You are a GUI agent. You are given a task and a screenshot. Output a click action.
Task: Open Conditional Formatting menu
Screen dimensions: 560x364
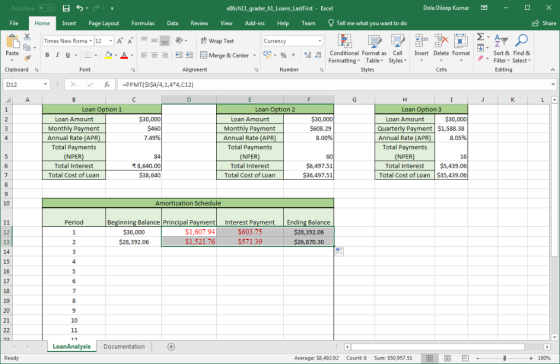pyautogui.click(x=344, y=49)
